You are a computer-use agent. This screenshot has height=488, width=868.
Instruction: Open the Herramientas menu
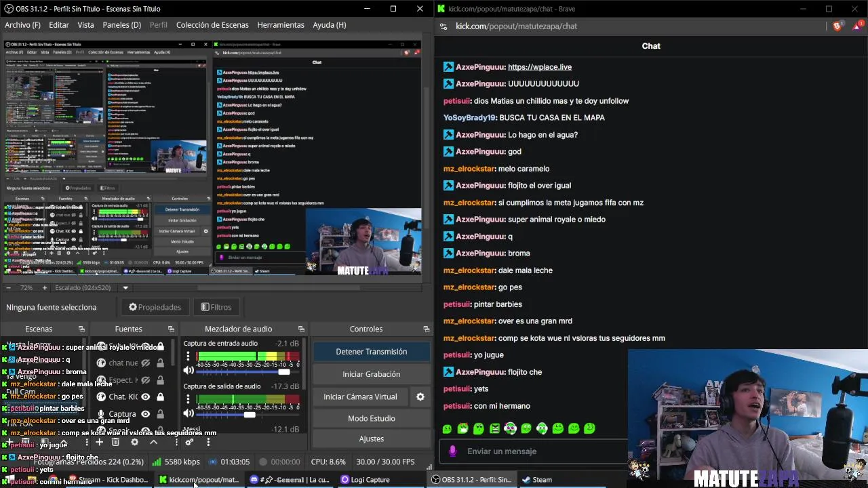pos(281,25)
